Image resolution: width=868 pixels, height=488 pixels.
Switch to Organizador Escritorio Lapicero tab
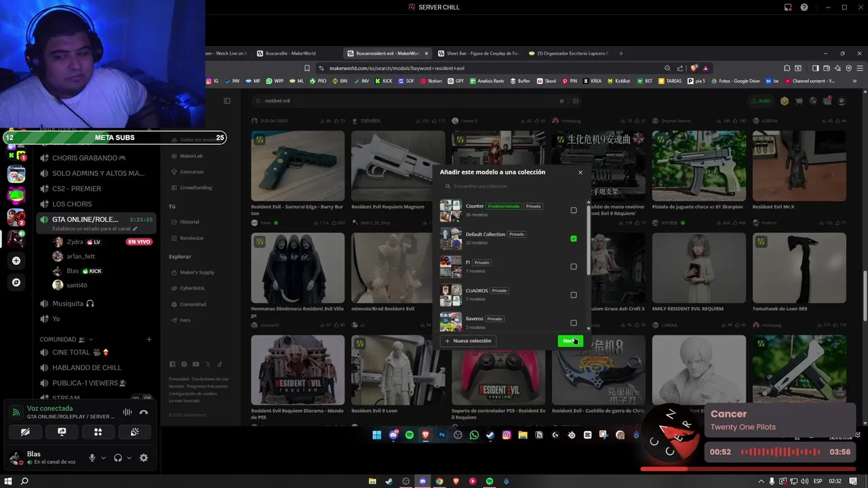[568, 54]
